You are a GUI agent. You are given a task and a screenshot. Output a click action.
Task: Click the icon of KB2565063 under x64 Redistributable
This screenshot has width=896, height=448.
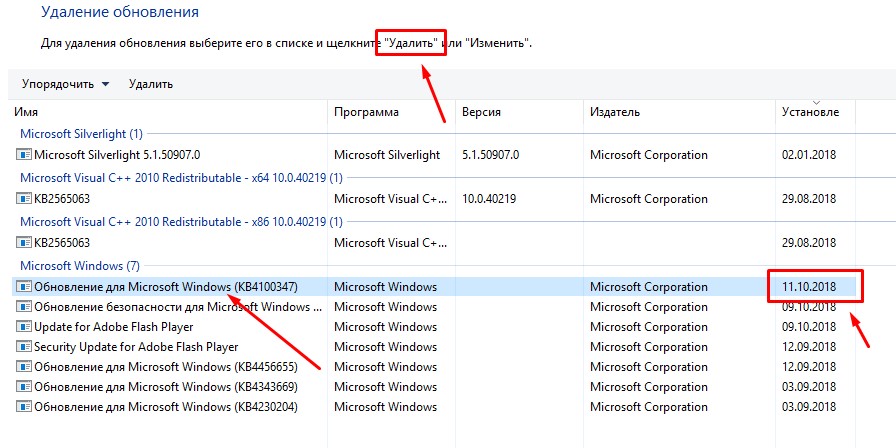pyautogui.click(x=25, y=199)
